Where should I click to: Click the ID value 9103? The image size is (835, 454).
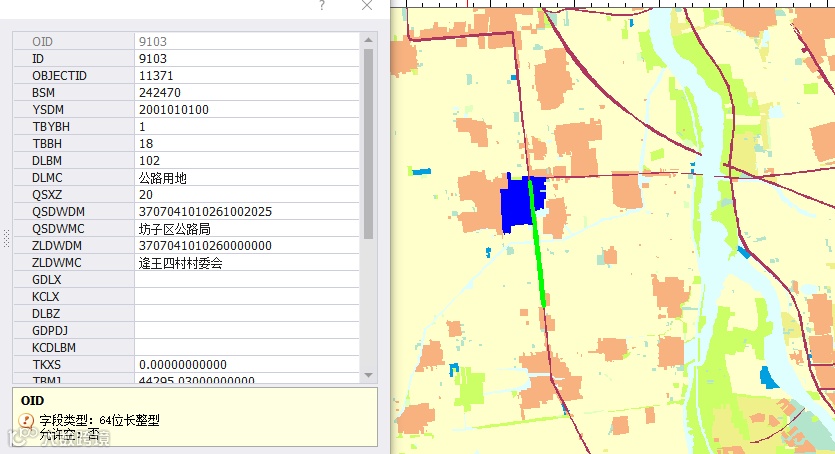[153, 59]
